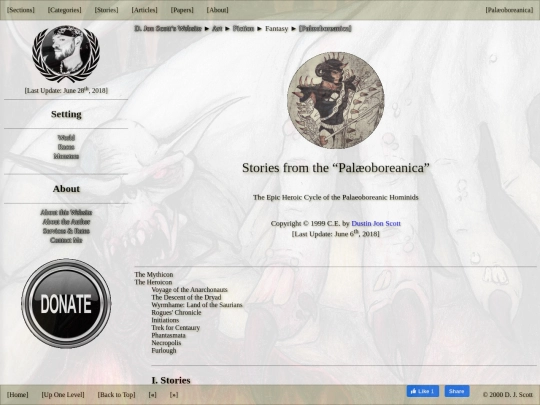Click the [Palæoboreanica] breadcrumb
This screenshot has width=540, height=405.
coord(325,29)
